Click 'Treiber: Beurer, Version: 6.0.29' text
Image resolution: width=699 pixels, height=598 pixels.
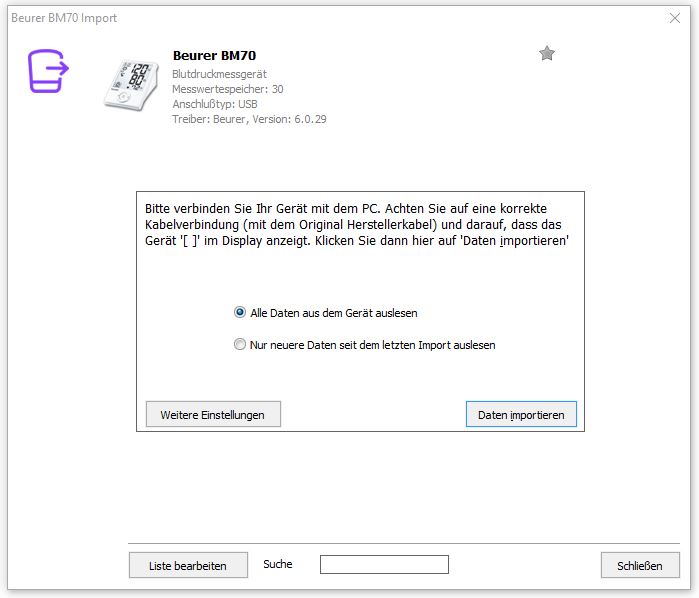pos(249,119)
